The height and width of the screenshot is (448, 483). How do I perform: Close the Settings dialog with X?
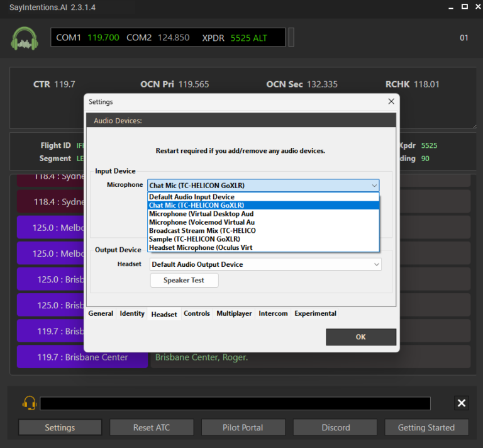[391, 101]
